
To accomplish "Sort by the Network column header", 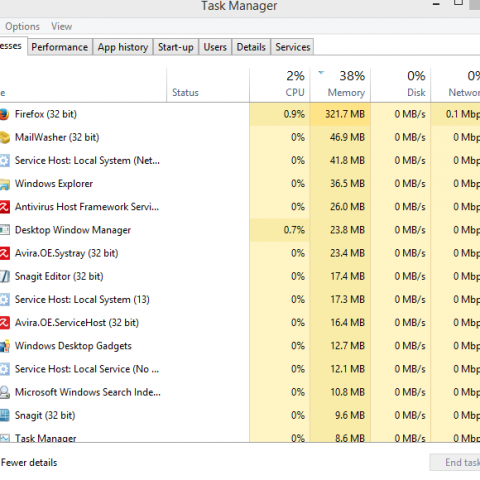I will (x=456, y=85).
